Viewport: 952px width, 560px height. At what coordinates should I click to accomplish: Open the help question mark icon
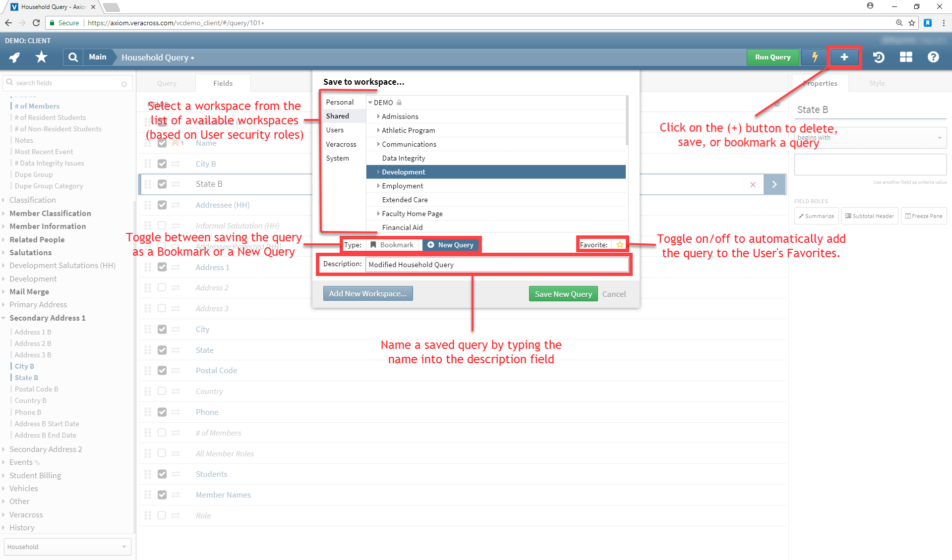[x=933, y=57]
